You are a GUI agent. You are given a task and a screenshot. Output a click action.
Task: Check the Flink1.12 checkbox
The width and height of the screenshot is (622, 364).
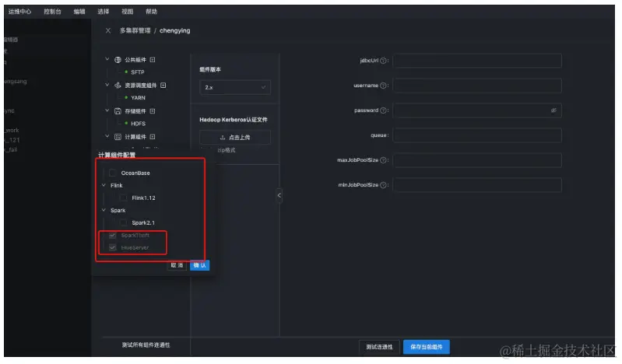pos(123,198)
